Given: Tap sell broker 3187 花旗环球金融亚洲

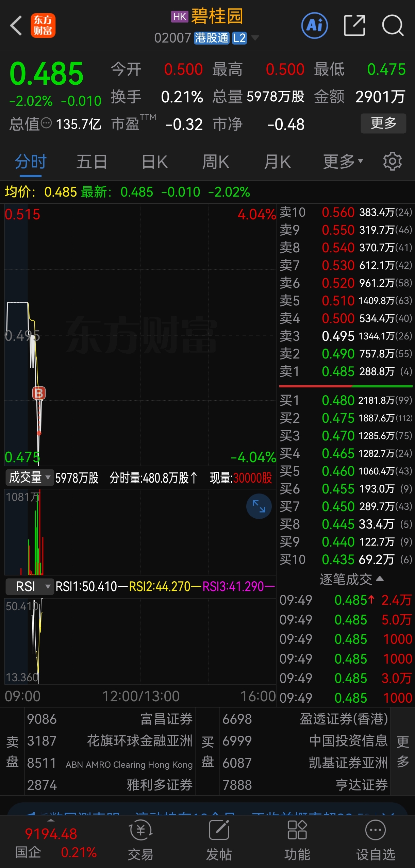Looking at the screenshot, I should (110, 741).
